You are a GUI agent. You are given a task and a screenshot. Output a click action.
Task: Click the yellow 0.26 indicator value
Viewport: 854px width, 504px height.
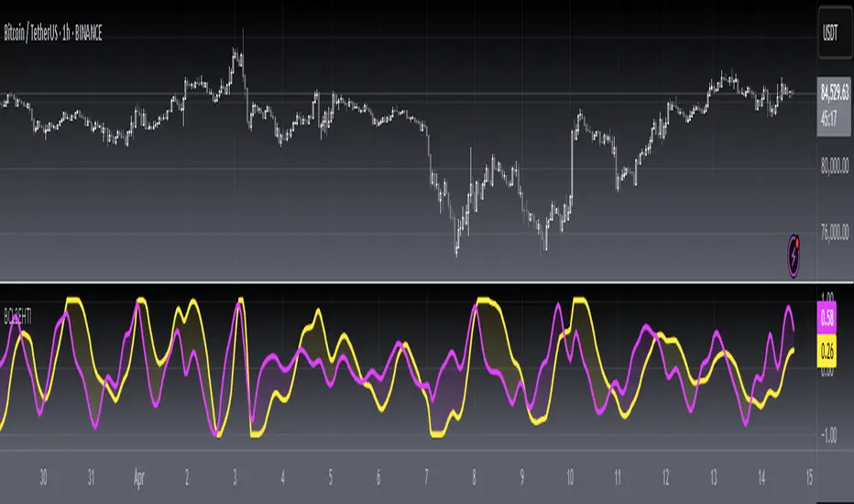pos(827,351)
